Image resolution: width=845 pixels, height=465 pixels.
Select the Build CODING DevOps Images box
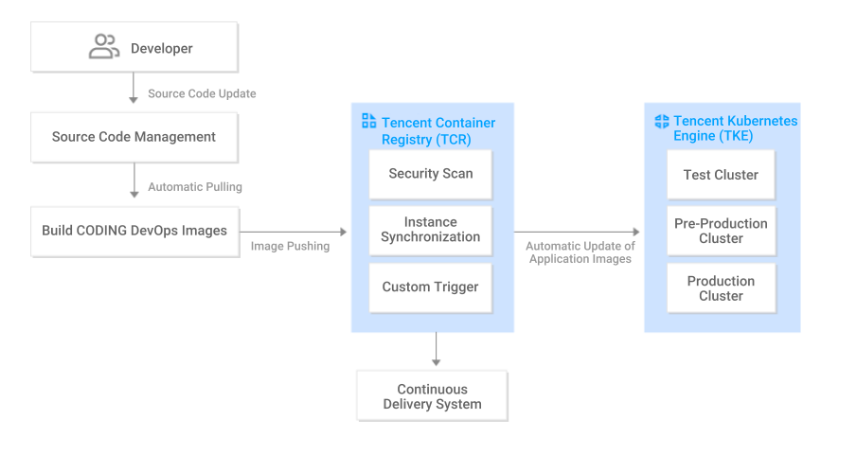(x=134, y=230)
